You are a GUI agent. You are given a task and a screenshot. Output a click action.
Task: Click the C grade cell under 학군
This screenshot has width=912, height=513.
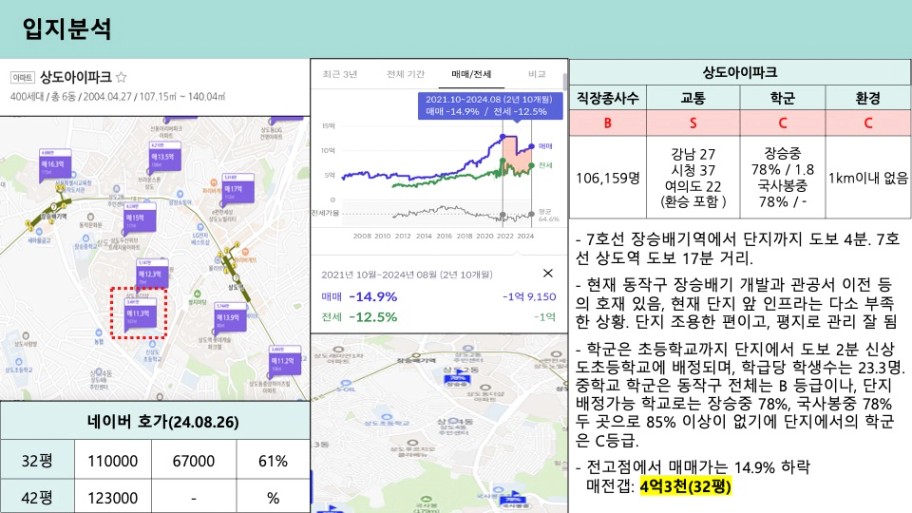tap(782, 123)
